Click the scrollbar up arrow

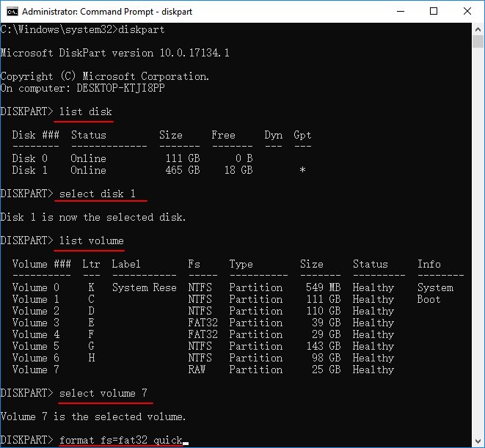coord(478,30)
